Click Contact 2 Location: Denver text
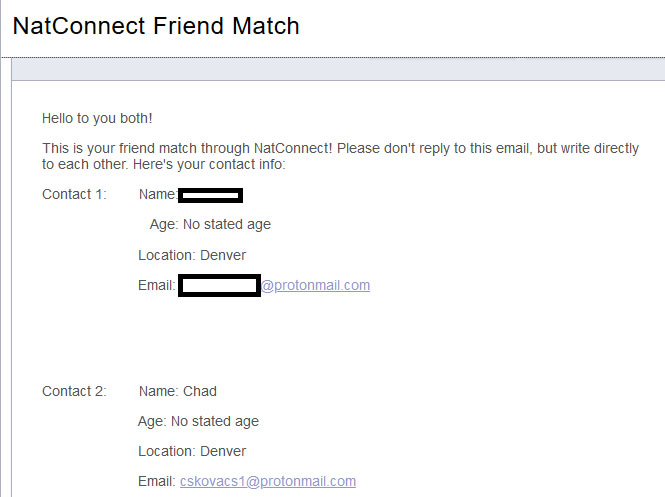 click(192, 451)
